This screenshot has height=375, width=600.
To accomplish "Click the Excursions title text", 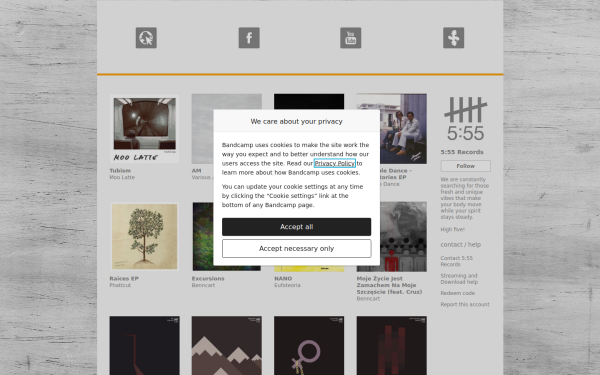I will (x=208, y=279).
